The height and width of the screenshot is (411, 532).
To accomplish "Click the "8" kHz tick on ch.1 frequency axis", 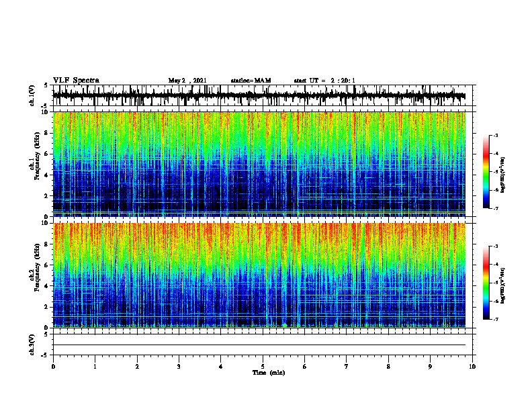I will 46,133.
